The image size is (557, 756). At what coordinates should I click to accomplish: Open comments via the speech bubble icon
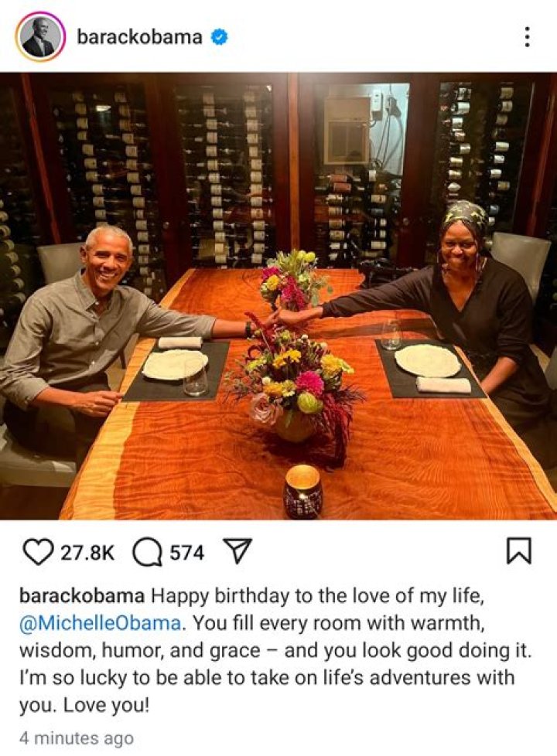pyautogui.click(x=147, y=552)
